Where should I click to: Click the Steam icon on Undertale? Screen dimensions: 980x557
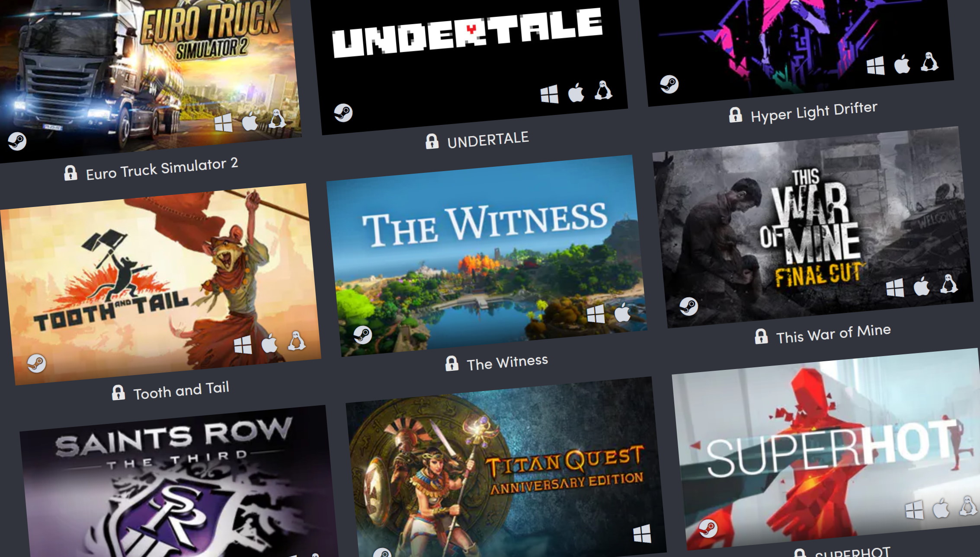[343, 110]
